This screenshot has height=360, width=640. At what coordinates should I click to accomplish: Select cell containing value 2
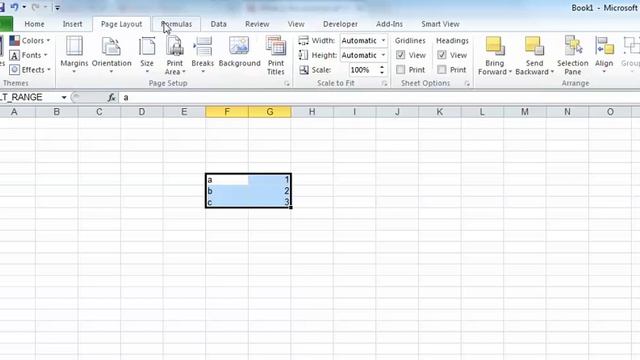point(270,191)
